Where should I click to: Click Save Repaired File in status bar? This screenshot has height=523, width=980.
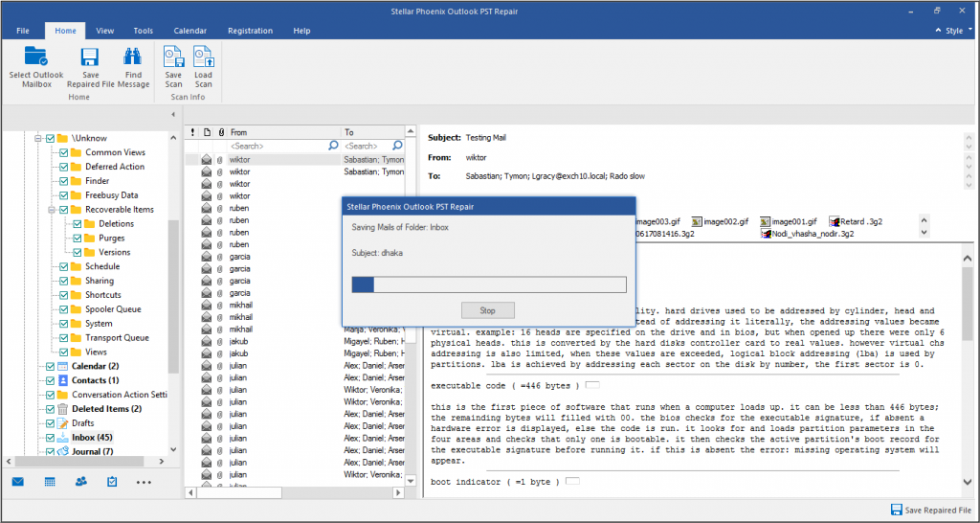[930, 510]
